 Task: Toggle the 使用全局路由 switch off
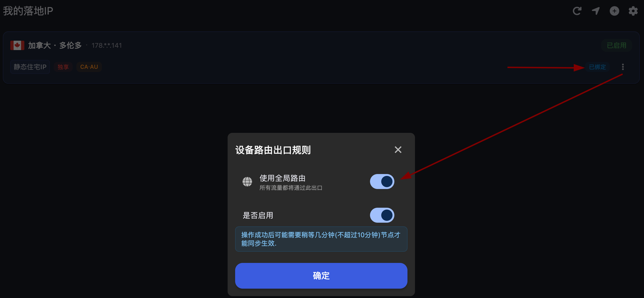[382, 182]
